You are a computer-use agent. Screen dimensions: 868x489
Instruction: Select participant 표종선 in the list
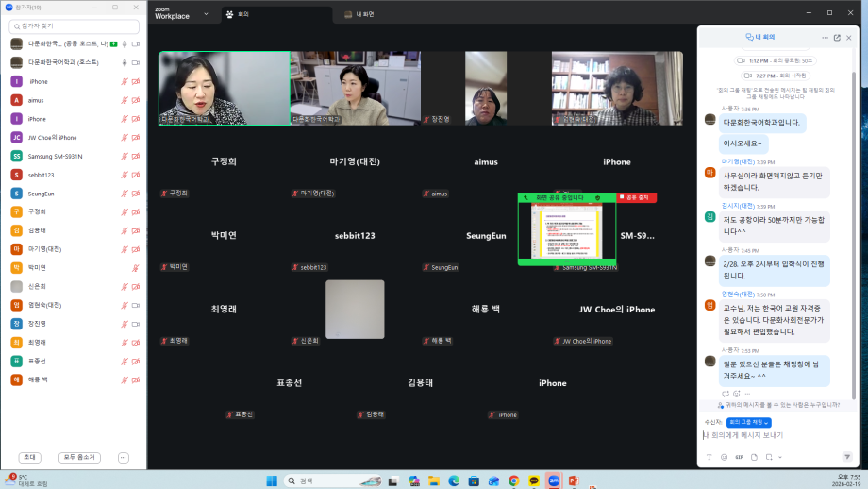point(75,361)
